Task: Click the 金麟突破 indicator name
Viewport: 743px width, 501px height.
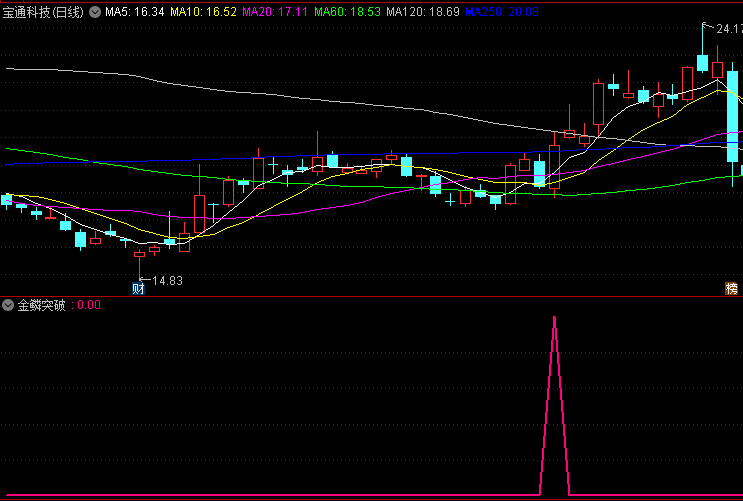Action: click(x=41, y=305)
